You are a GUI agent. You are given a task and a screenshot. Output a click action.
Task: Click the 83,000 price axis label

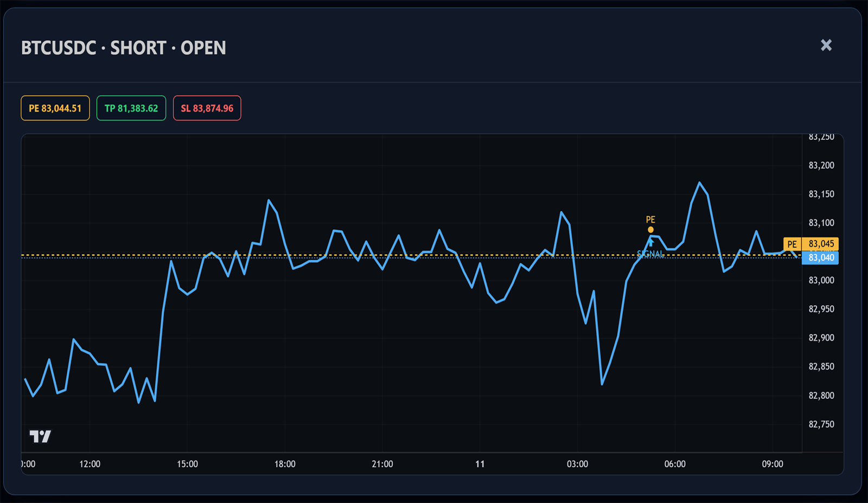(x=821, y=280)
